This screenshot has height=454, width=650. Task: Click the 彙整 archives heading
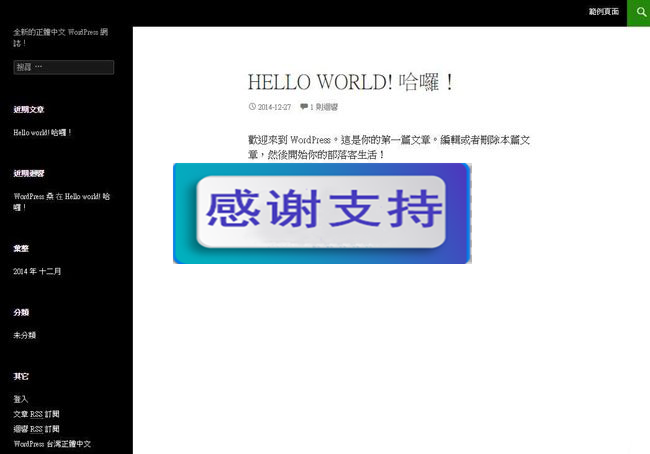tap(21, 248)
